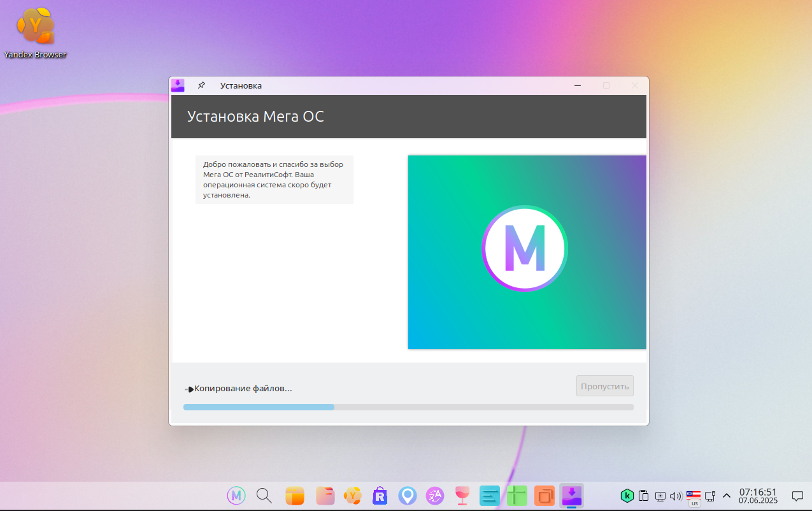Expand hidden system tray icons arrow
812x511 pixels.
pyautogui.click(x=727, y=496)
